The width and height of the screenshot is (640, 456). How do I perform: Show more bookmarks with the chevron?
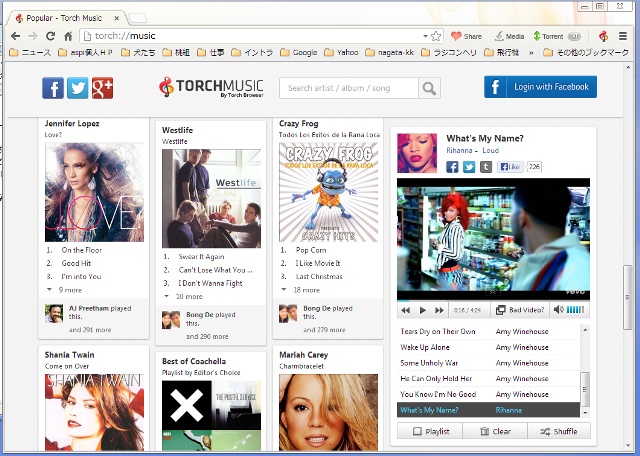click(x=531, y=52)
